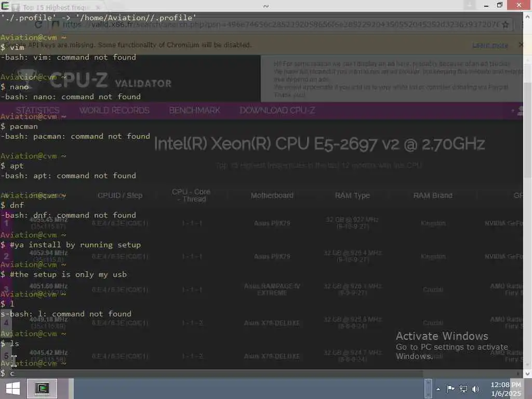Click the terminal line '-bash: pacman: command not found'

coord(75,137)
